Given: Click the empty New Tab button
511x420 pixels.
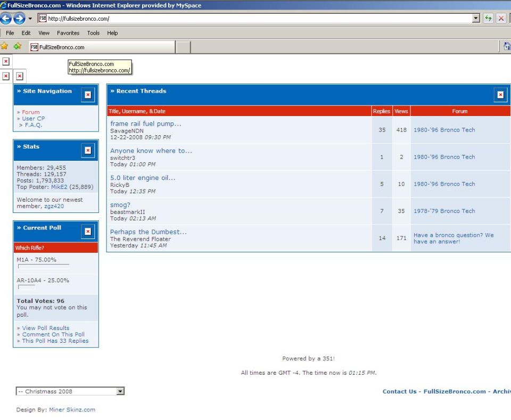Looking at the screenshot, I should (184, 47).
